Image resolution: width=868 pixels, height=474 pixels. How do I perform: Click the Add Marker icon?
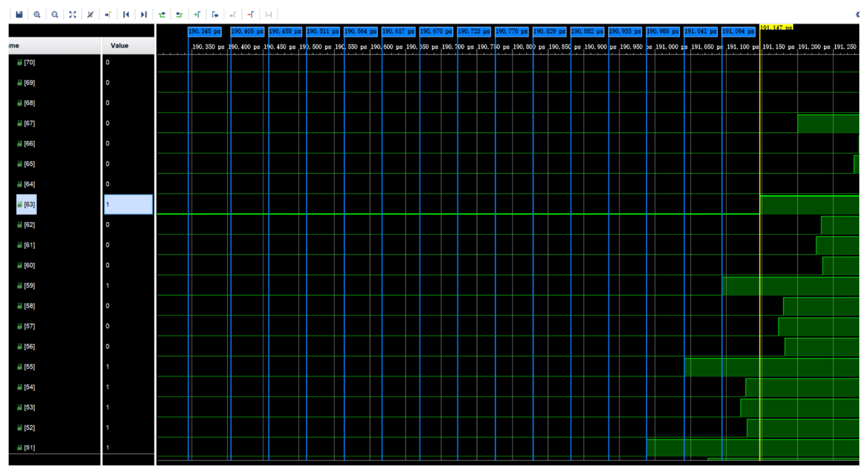197,15
